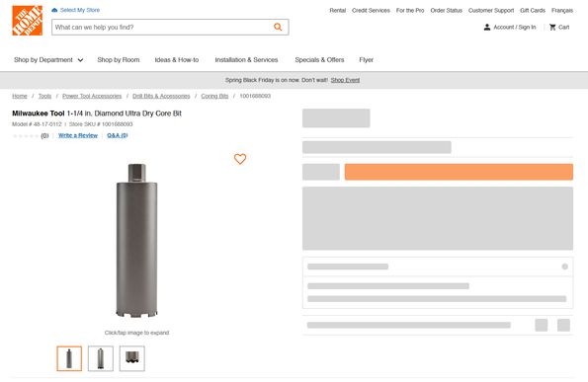Screen dimensions: 588x382
Task: Switch language to Français
Action: tap(562, 11)
